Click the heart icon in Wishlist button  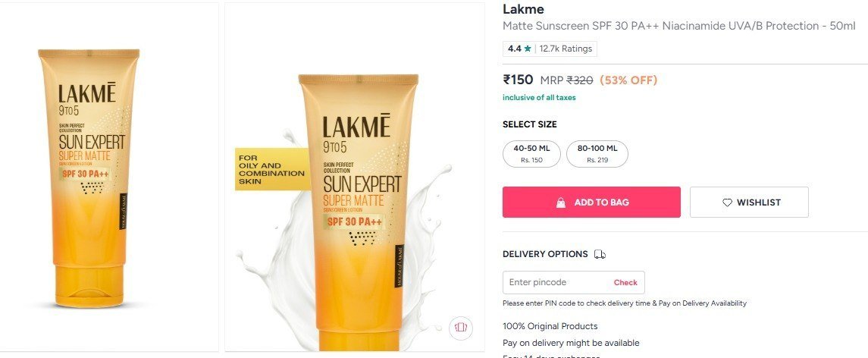pos(728,203)
